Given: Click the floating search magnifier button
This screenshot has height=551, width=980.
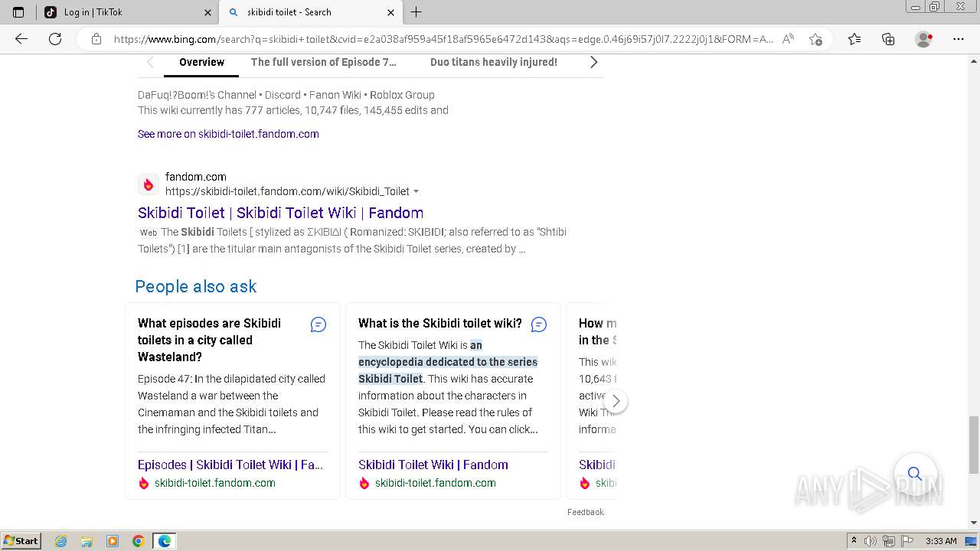Looking at the screenshot, I should (915, 474).
